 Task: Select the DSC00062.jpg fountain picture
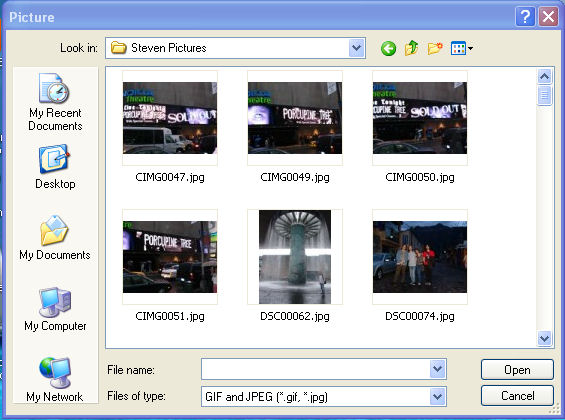coord(295,257)
